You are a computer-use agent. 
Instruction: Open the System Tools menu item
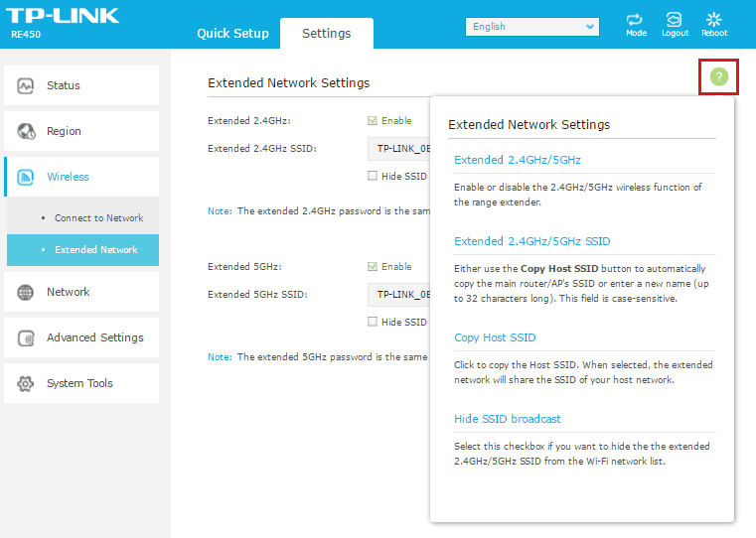pos(81,383)
